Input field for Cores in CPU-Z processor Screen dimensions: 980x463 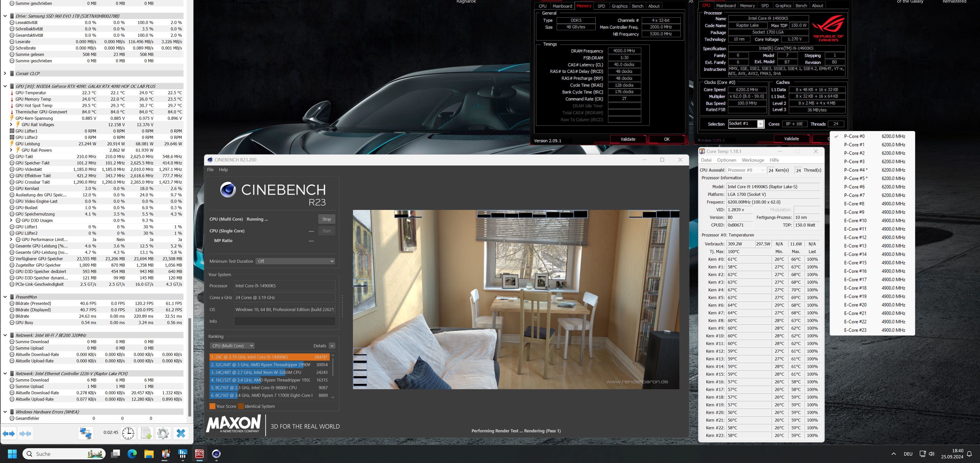coord(799,125)
